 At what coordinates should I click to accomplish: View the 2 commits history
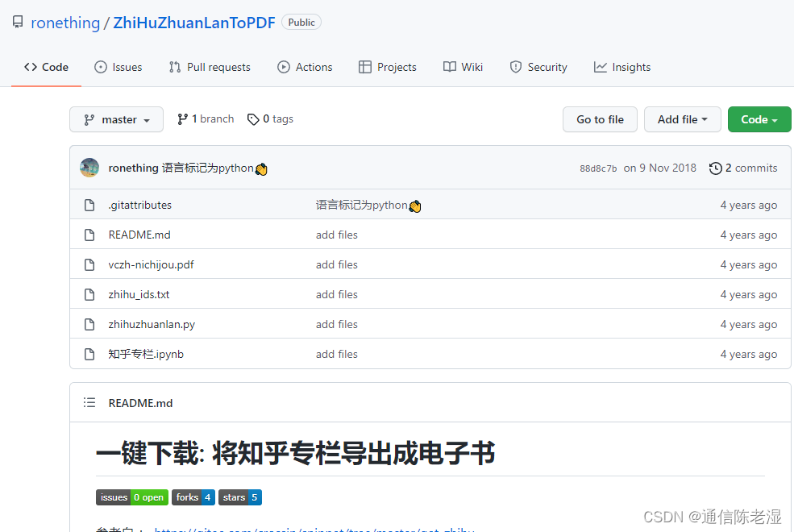pos(743,168)
